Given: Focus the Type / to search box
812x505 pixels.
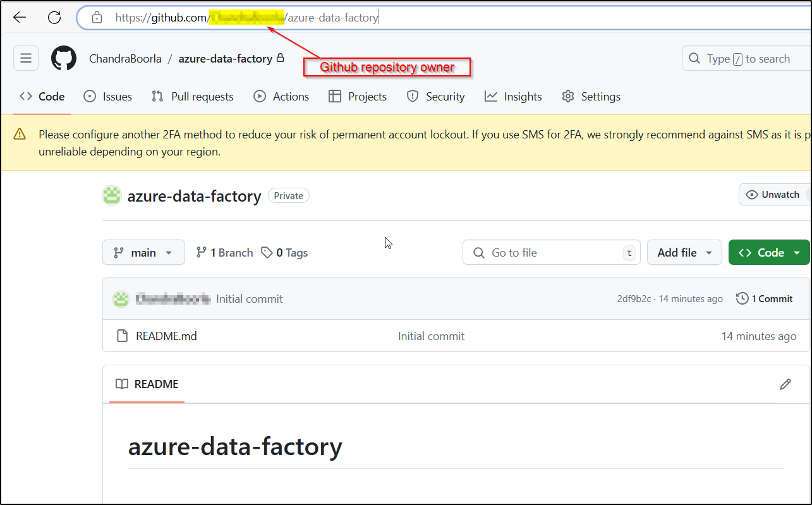Looking at the screenshot, I should coord(746,59).
